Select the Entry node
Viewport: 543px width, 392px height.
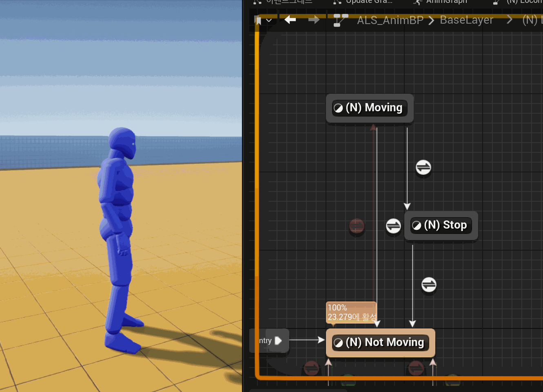pyautogui.click(x=270, y=341)
